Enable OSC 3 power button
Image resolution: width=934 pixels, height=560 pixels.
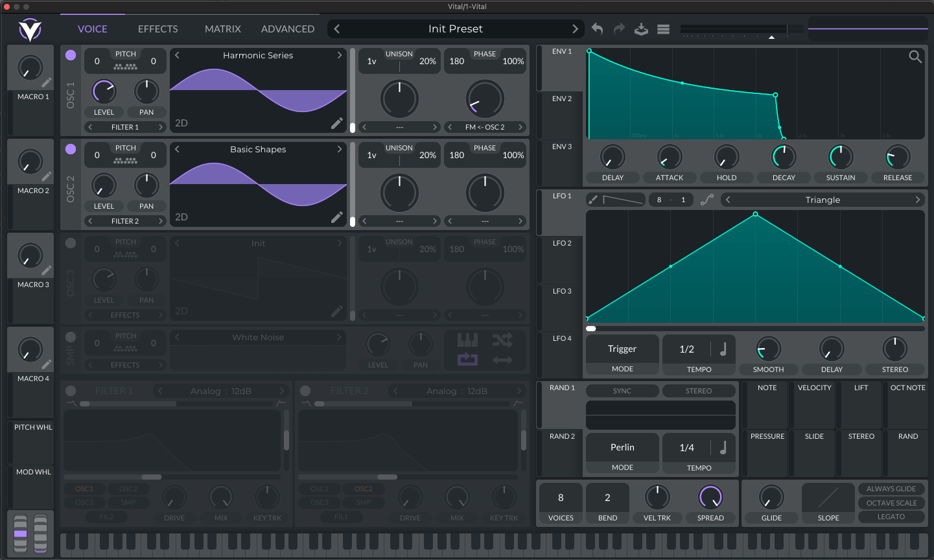tap(71, 243)
